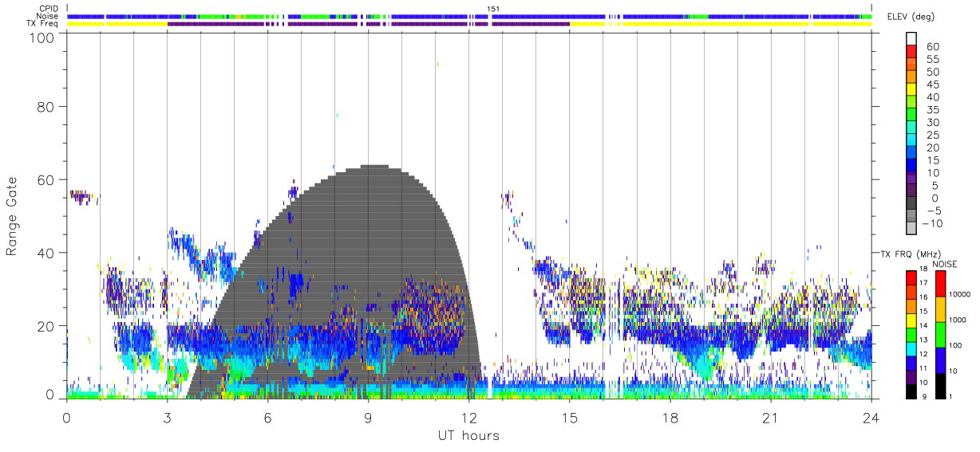The width and height of the screenshot is (980, 452).
Task: Click the 'UT hours' x-axis title
Action: point(468,435)
